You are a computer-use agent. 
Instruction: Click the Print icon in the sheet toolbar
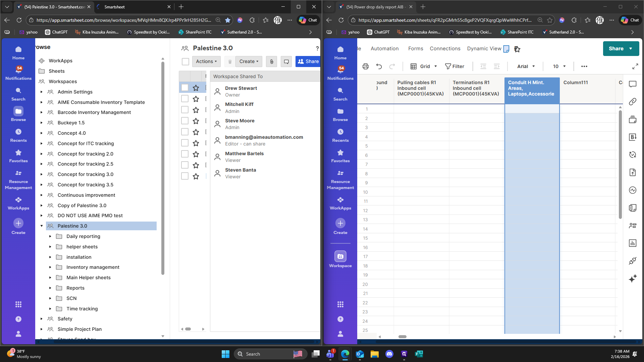point(366,66)
